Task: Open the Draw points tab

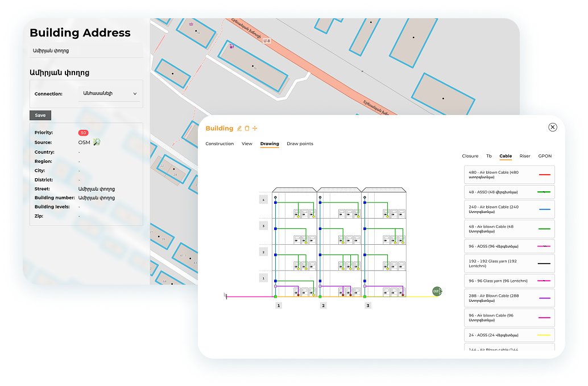Action: coord(300,144)
